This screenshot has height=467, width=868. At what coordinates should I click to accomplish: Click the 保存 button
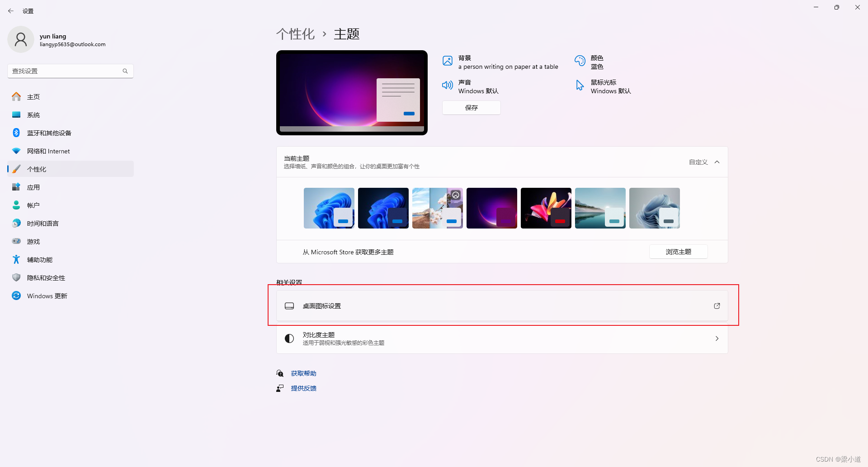pyautogui.click(x=472, y=108)
